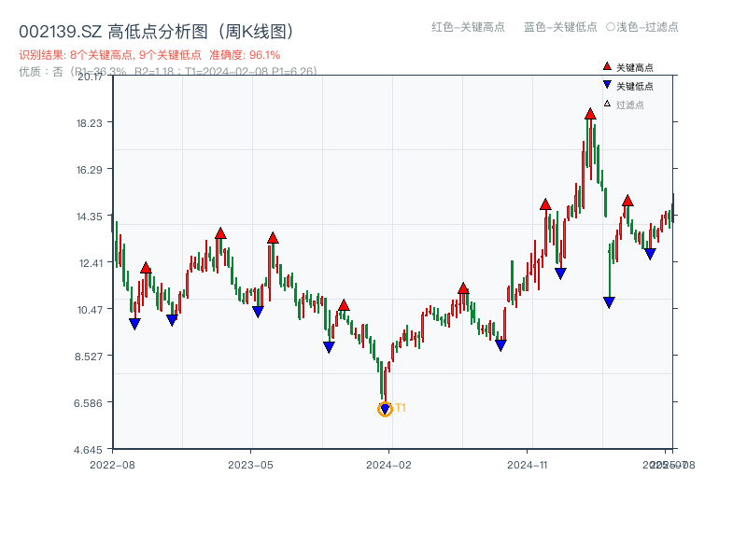
Task: Click the 002139.SZ 高低点分析图 chart title
Action: tap(156, 32)
